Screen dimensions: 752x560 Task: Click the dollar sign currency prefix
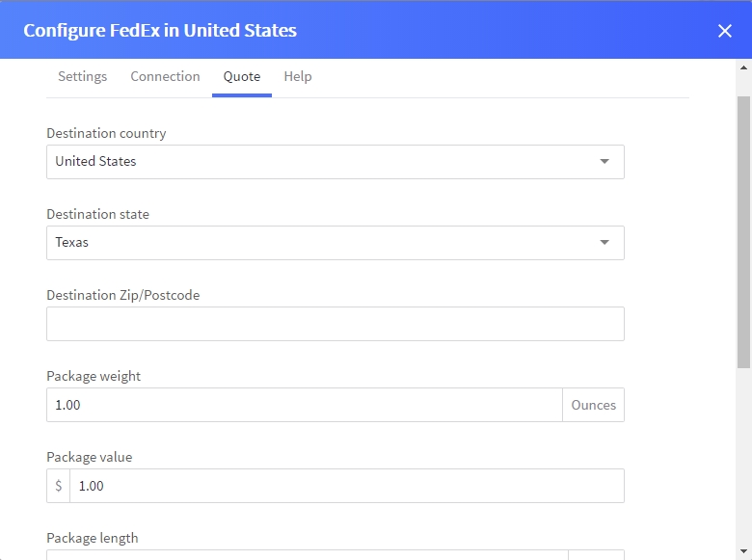[59, 486]
